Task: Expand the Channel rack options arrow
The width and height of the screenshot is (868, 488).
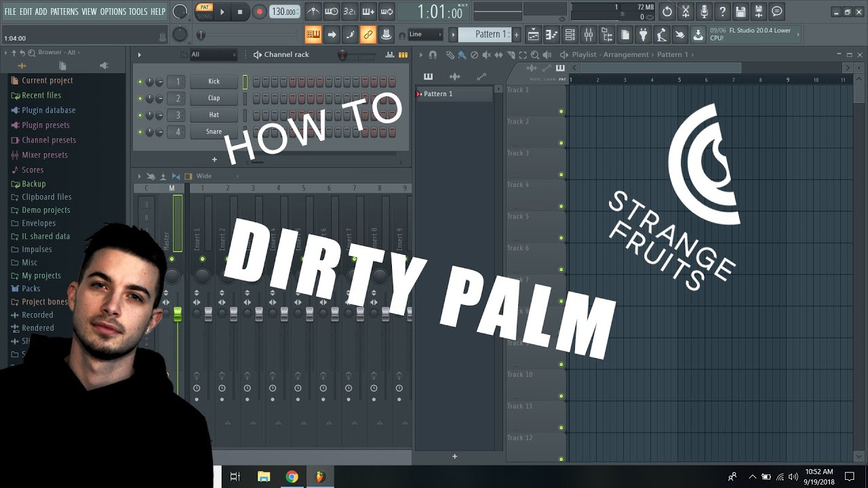Action: pos(140,55)
